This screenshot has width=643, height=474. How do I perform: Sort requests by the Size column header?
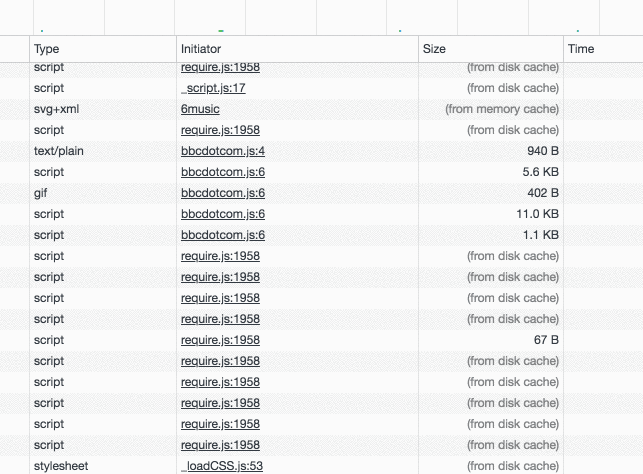coord(491,49)
